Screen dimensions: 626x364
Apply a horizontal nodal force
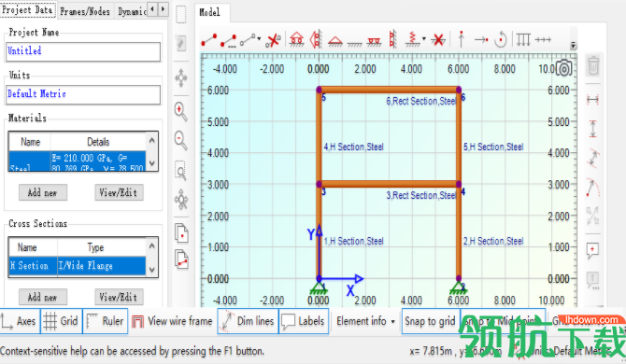click(481, 39)
